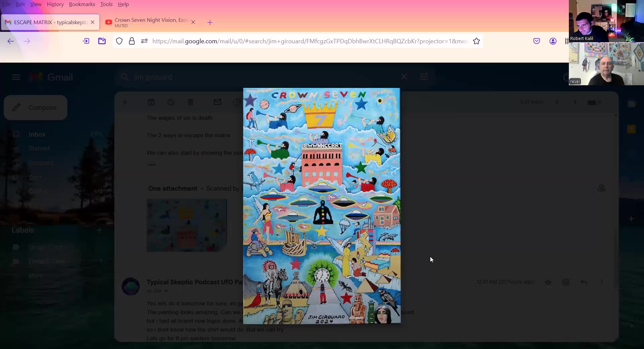
Task: Select Robert Kalil's video tile
Action: click(x=606, y=21)
